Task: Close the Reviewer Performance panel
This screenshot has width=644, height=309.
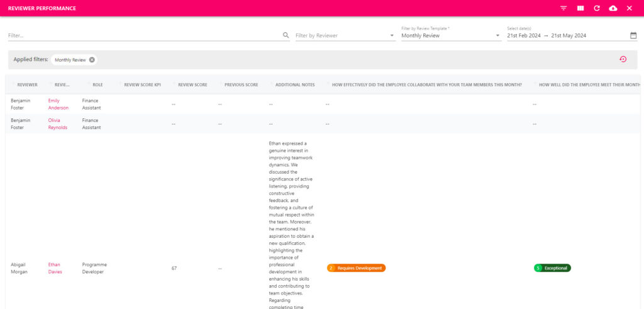Action: pos(629,8)
